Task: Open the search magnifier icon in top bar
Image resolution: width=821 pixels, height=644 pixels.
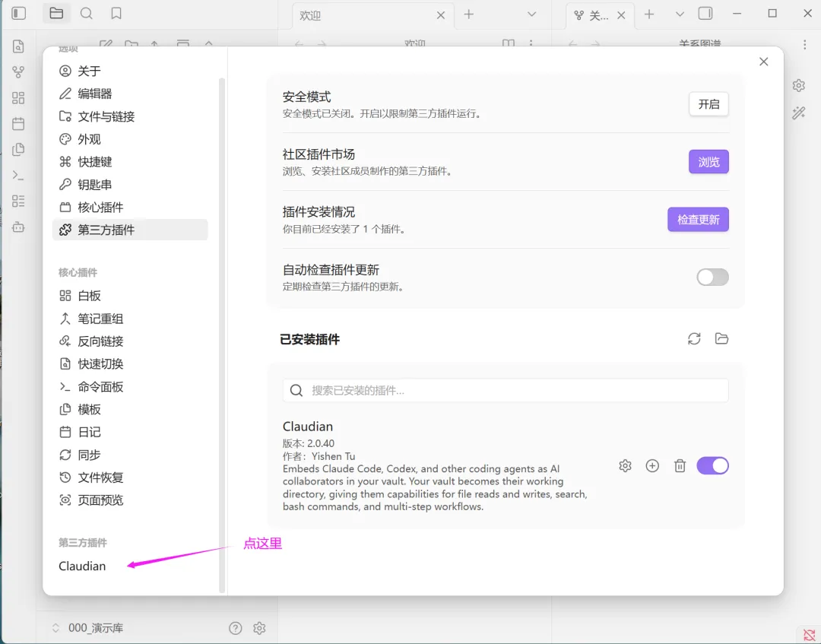Action: [x=87, y=13]
